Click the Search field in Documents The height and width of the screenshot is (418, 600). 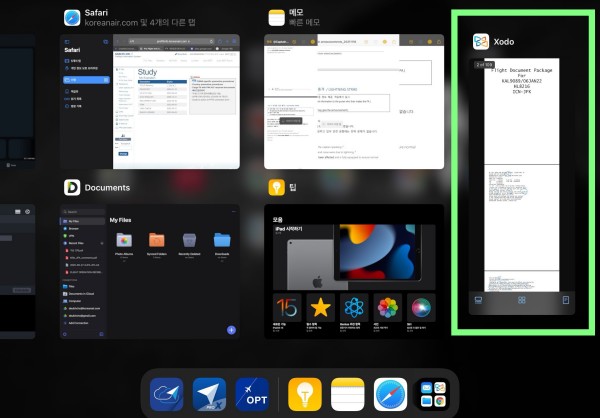click(x=83, y=212)
